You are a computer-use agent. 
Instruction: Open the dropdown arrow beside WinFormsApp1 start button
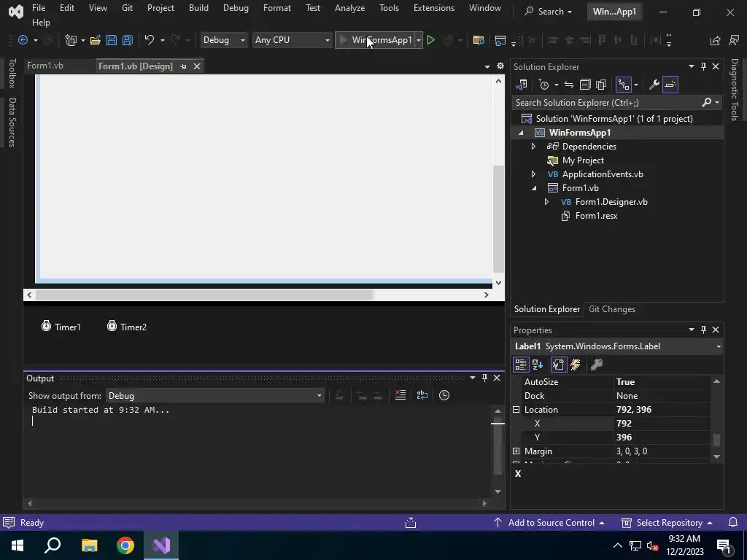419,40
